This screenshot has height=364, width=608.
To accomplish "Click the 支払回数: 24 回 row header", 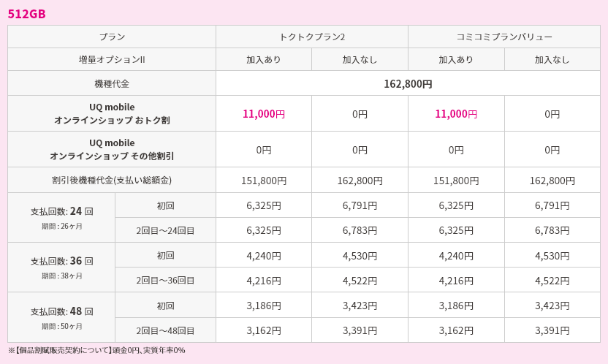I will click(61, 218).
